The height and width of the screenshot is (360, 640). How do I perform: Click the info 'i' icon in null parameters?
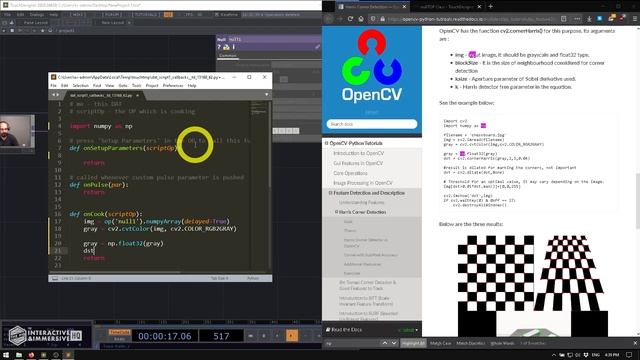click(x=233, y=47)
